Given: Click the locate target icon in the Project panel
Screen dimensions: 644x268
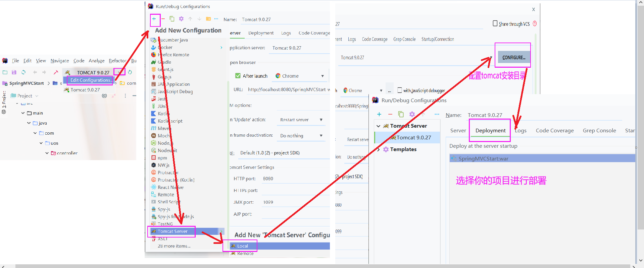Looking at the screenshot, I should 104,96.
